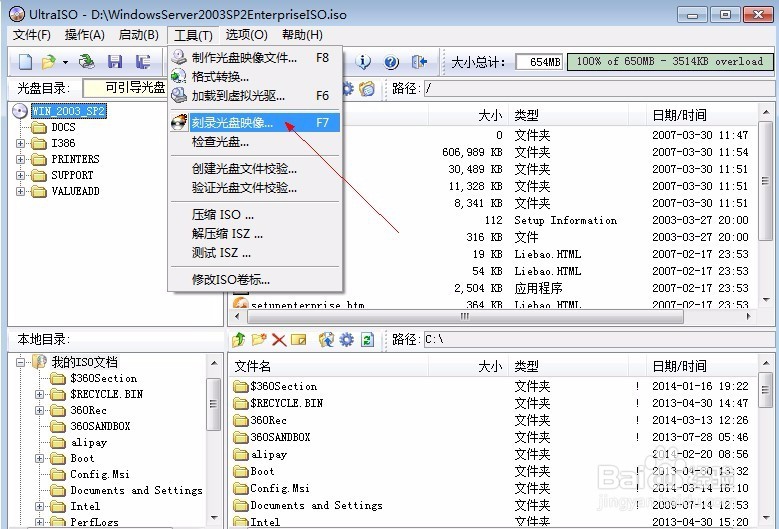Select the WIN_2003_SP2 disc root node
The height and width of the screenshot is (529, 779).
click(x=69, y=111)
